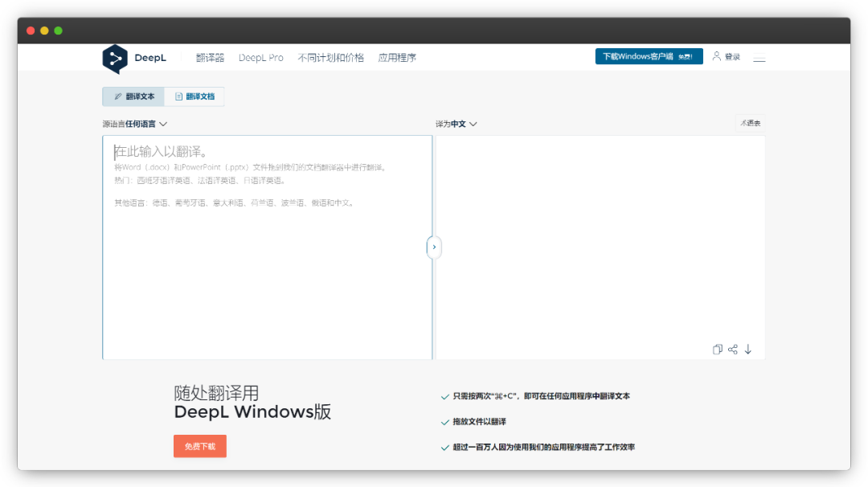
Task: Click the download translation arrow icon
Action: pyautogui.click(x=748, y=350)
